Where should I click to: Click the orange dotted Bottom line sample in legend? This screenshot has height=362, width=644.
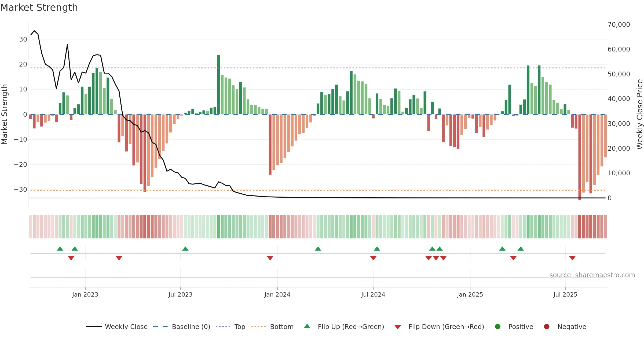click(258, 327)
